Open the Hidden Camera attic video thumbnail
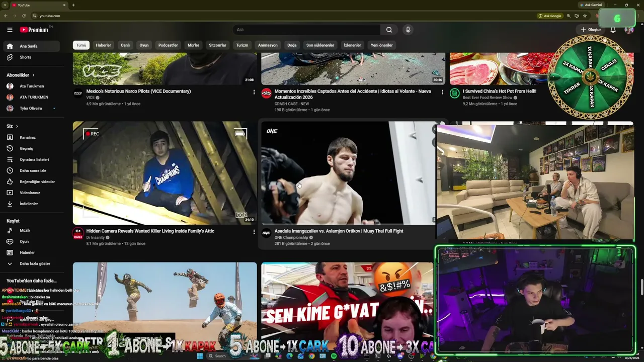Viewport: 644px width, 362px height. click(165, 173)
